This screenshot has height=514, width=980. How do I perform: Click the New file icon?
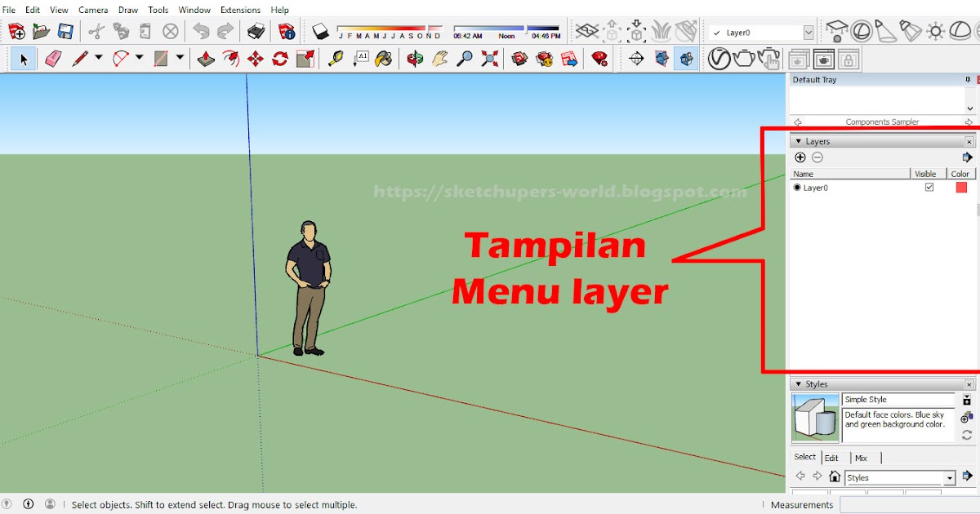tap(16, 32)
